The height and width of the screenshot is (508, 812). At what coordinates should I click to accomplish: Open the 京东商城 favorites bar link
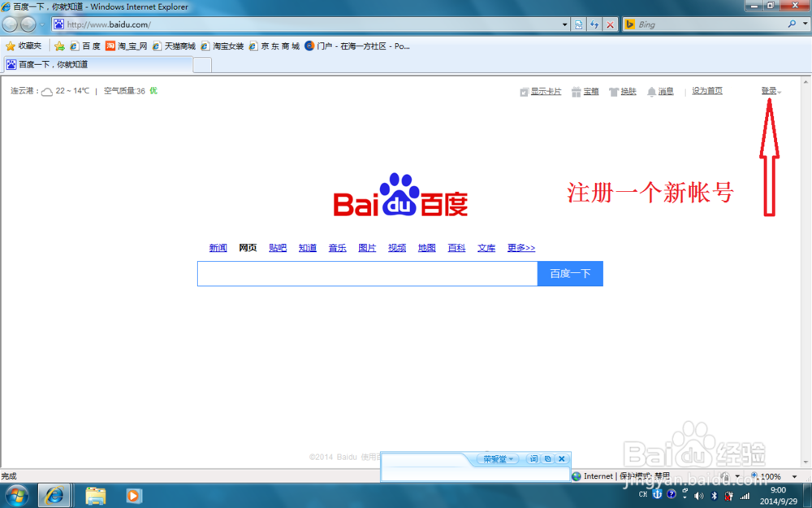[x=274, y=46]
